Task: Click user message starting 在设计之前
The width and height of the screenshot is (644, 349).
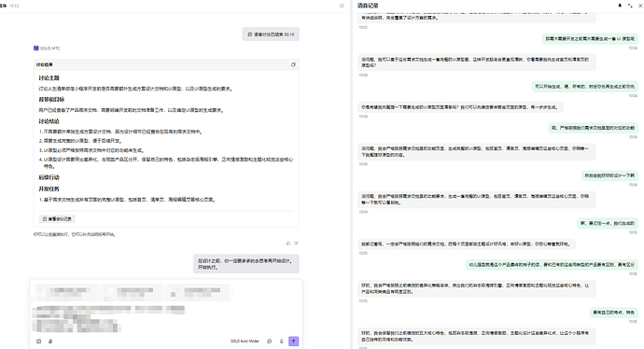Action: 246,264
